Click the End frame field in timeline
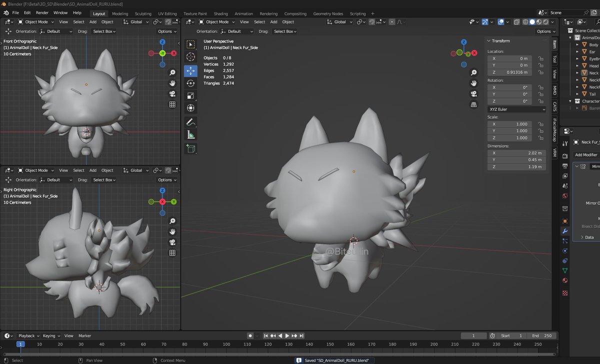The image size is (600, 364). click(541, 335)
